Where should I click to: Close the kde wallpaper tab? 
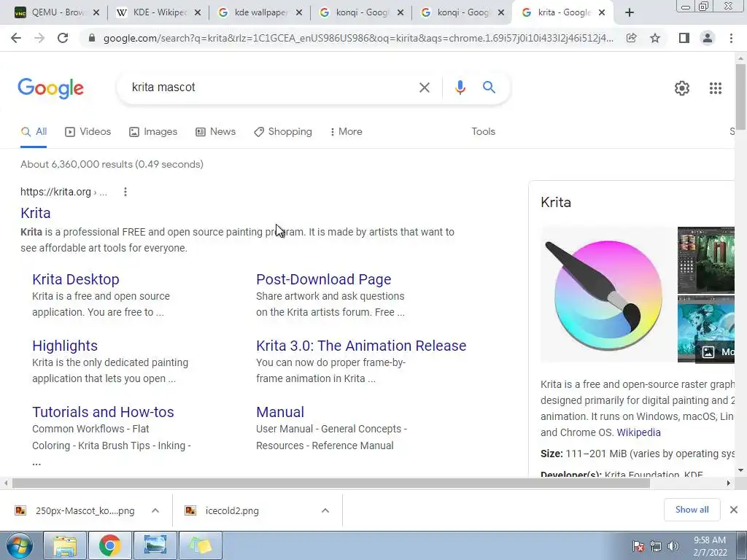[298, 13]
